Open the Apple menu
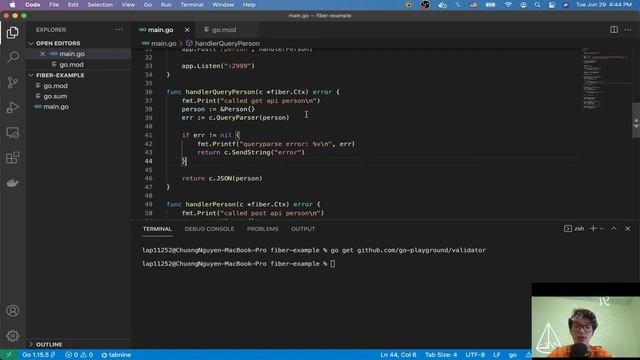 tap(12, 5)
